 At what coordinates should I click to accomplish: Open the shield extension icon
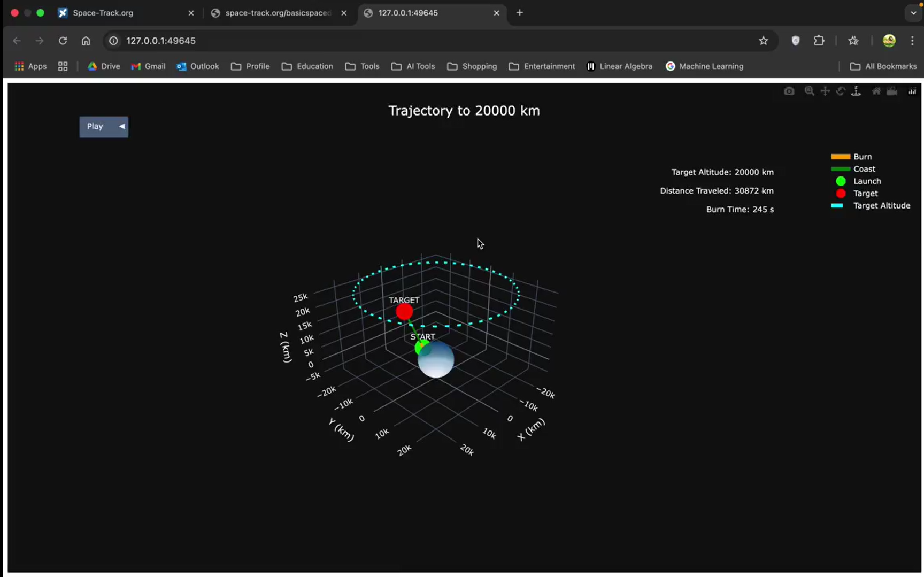[796, 41]
